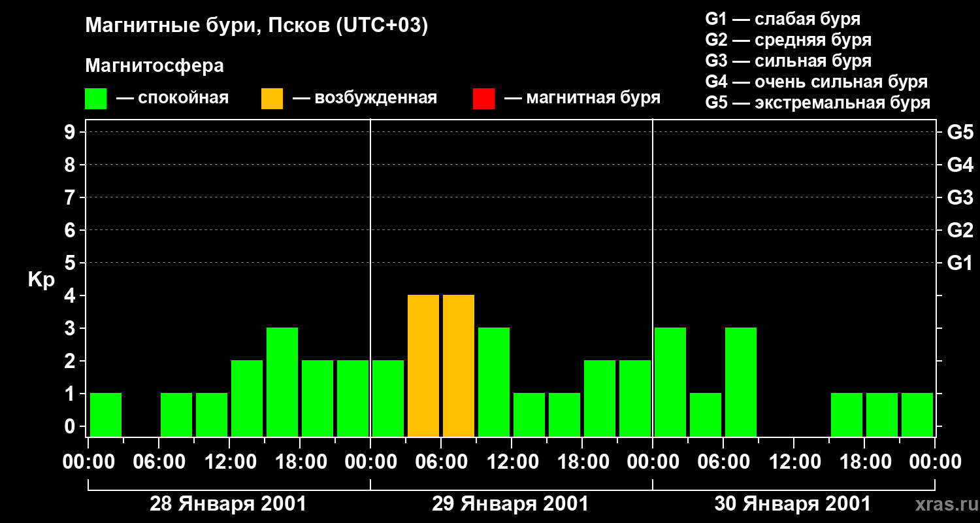Select the line "G1 — слабая буря"
The height and width of the screenshot is (523, 980).
[783, 18]
